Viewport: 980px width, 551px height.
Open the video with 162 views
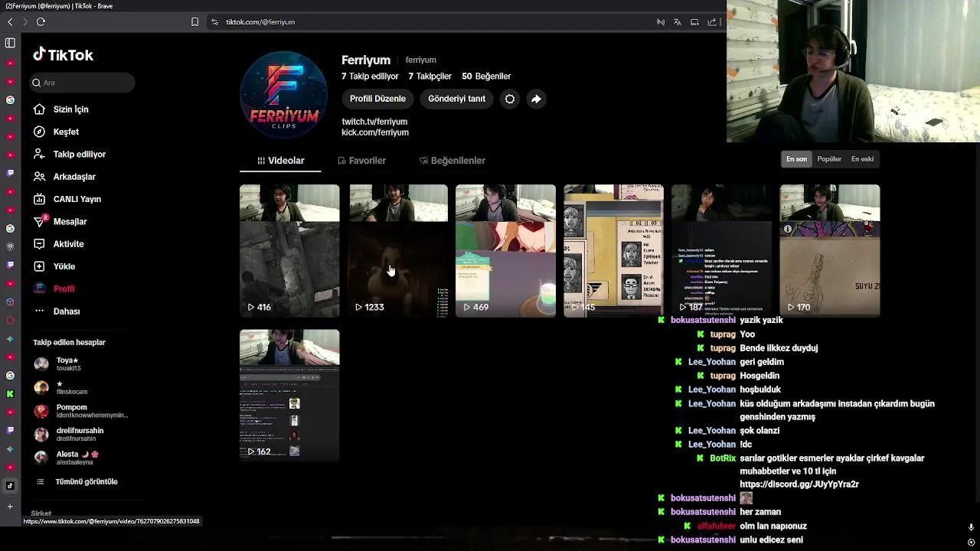[x=289, y=395]
